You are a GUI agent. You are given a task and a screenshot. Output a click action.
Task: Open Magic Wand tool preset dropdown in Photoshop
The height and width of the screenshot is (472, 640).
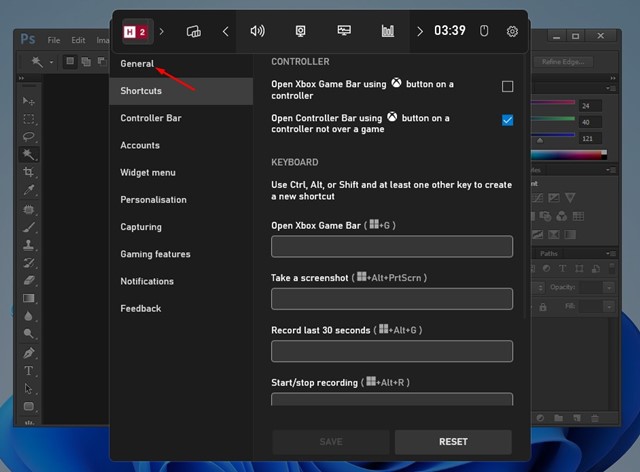[51, 62]
